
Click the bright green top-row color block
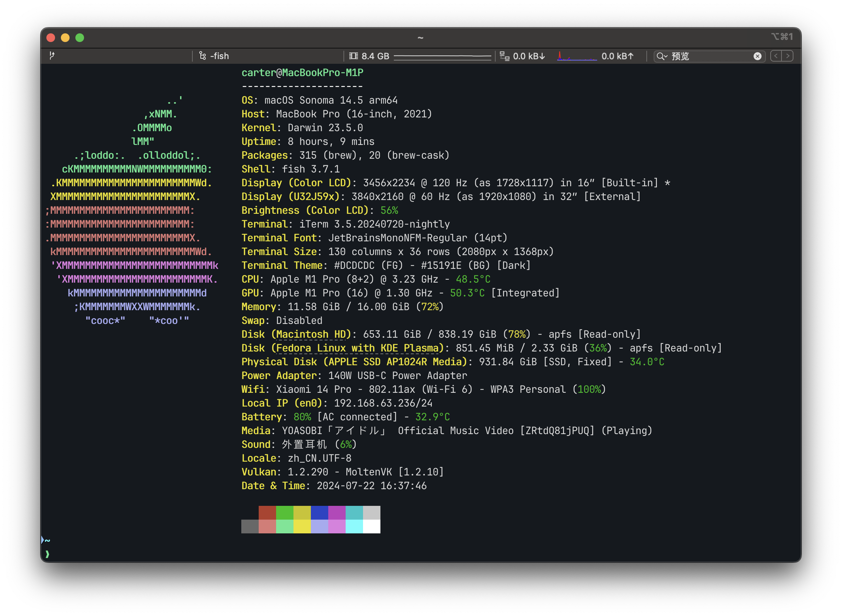(x=285, y=513)
